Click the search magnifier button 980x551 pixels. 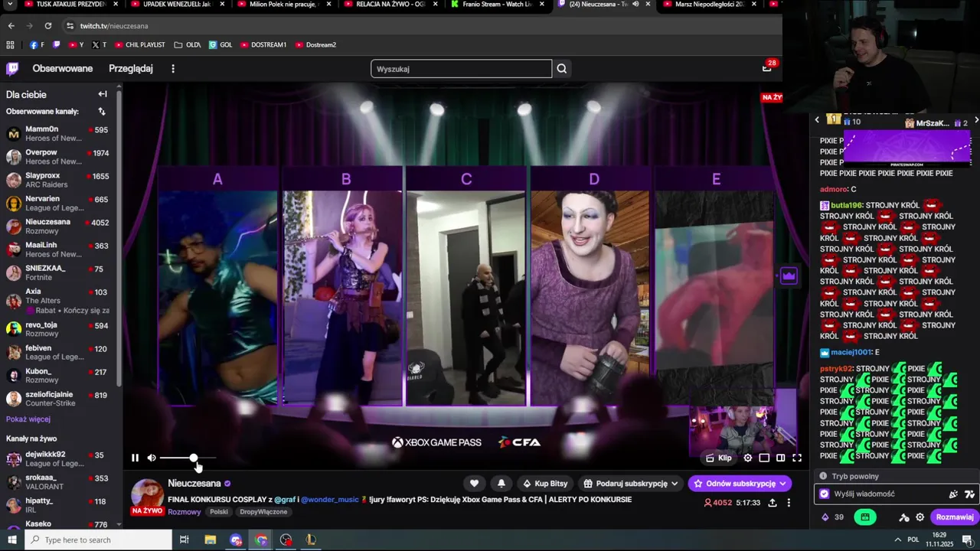pos(562,69)
